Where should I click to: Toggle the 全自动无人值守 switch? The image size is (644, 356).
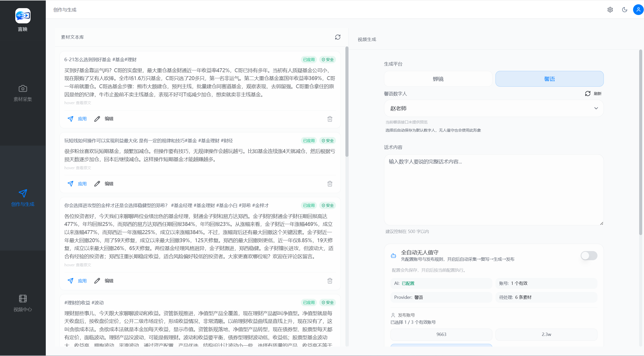[589, 256]
